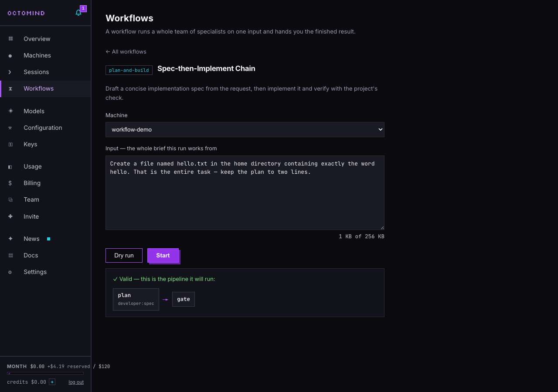Open the notifications bell

[x=78, y=13]
